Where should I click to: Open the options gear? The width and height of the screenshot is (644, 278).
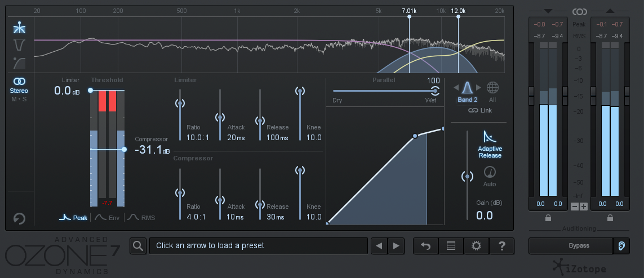pyautogui.click(x=477, y=245)
